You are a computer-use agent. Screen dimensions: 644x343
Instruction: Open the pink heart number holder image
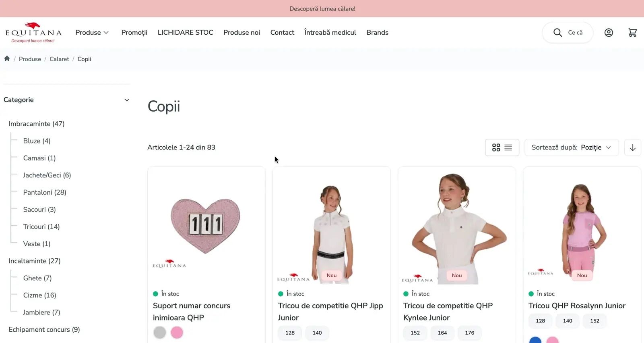(206, 226)
